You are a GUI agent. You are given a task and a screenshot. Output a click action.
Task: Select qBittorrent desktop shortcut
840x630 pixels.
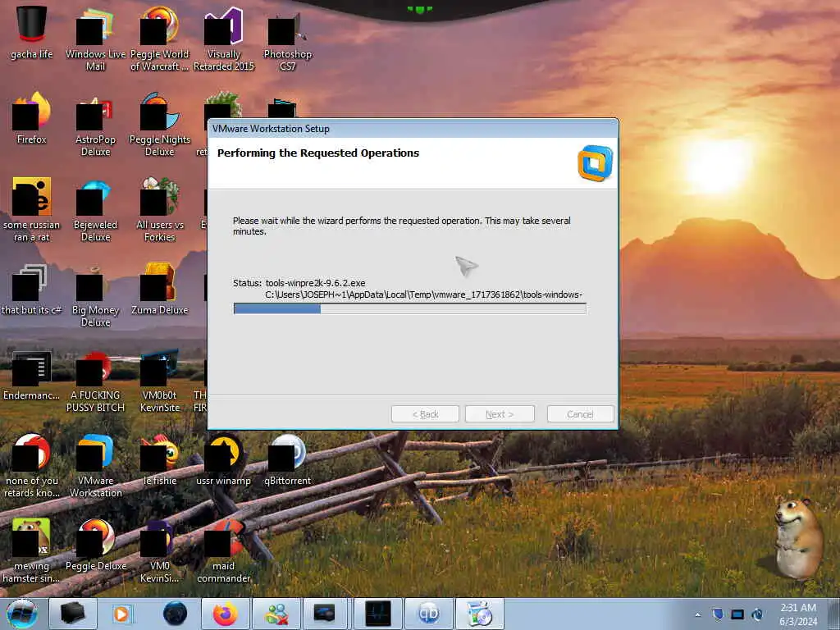tap(287, 459)
